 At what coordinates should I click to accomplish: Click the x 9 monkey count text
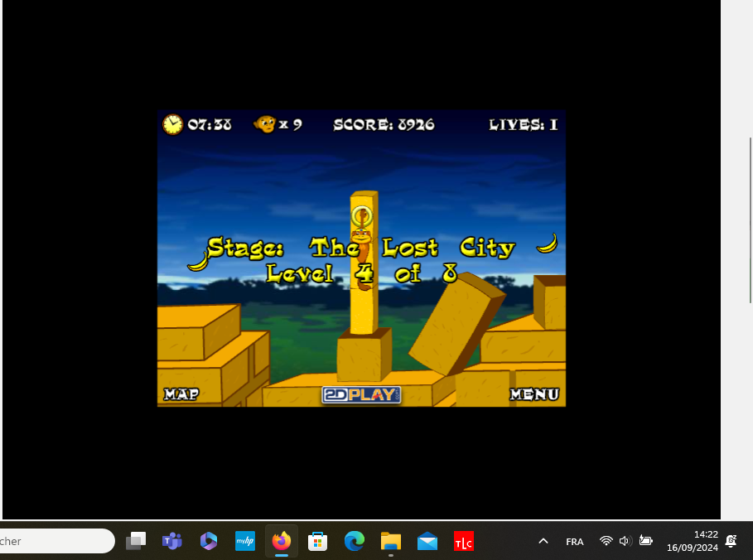[x=291, y=125]
